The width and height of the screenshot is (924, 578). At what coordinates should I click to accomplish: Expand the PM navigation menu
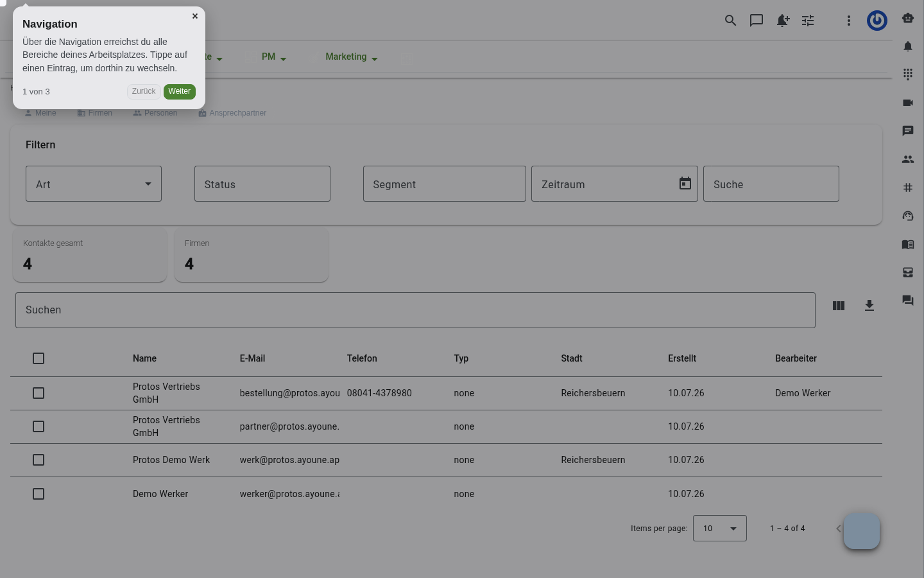(274, 57)
